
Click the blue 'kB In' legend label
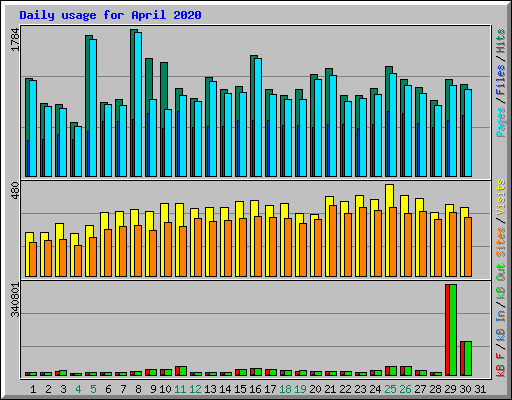(x=500, y=325)
